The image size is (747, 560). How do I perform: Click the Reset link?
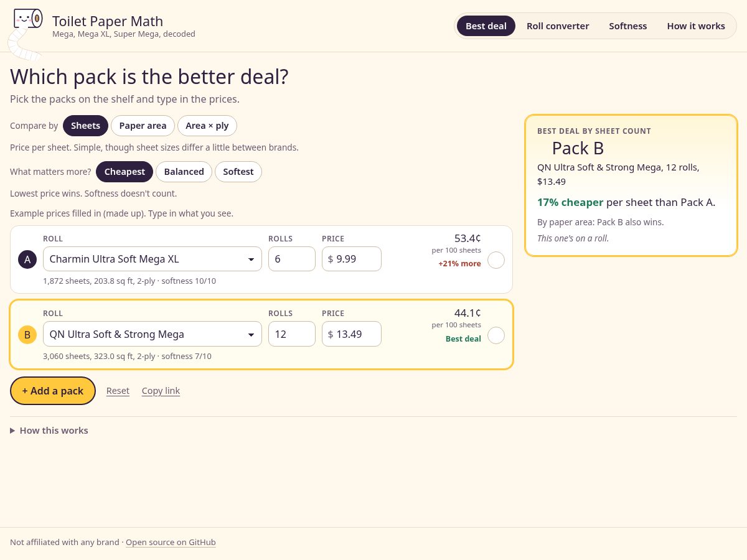pyautogui.click(x=118, y=391)
